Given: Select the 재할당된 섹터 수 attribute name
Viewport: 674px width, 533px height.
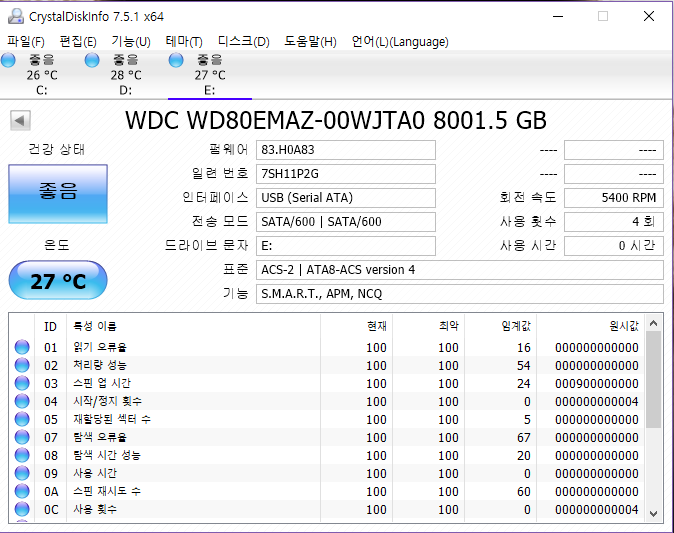Looking at the screenshot, I should pos(112,419).
